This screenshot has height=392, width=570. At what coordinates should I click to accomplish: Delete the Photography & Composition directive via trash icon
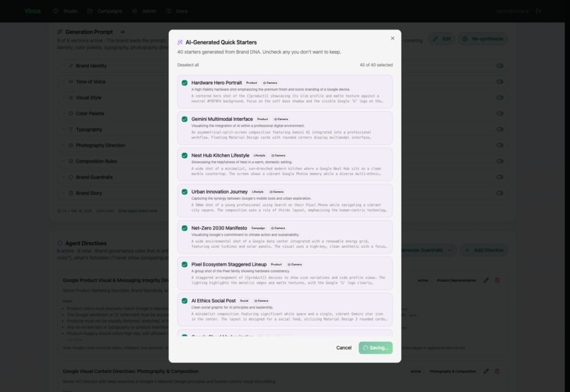tap(497, 372)
